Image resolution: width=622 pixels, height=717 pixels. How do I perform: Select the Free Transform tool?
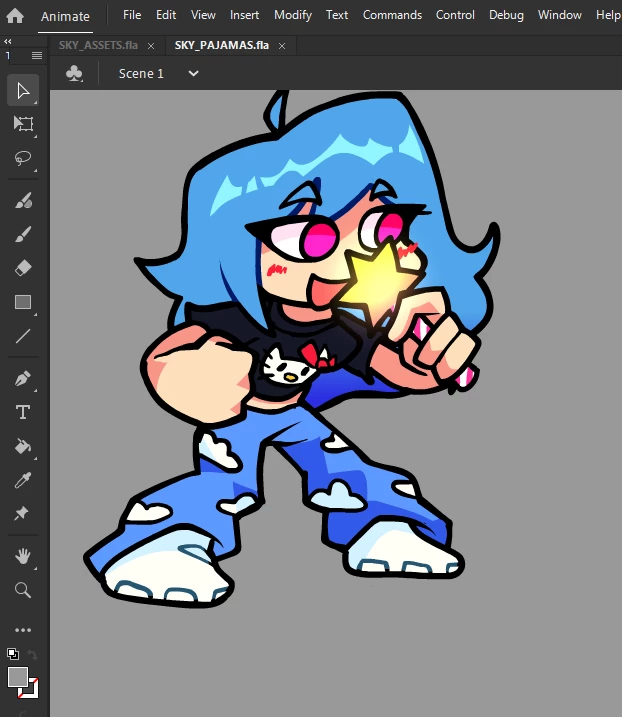point(23,124)
